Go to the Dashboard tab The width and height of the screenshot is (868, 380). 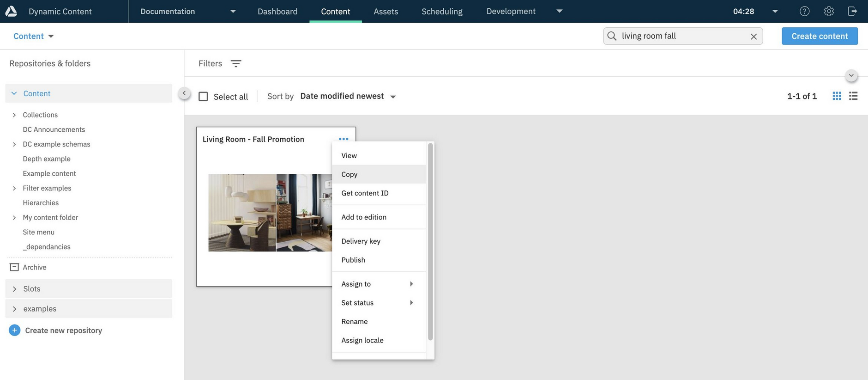(x=277, y=11)
